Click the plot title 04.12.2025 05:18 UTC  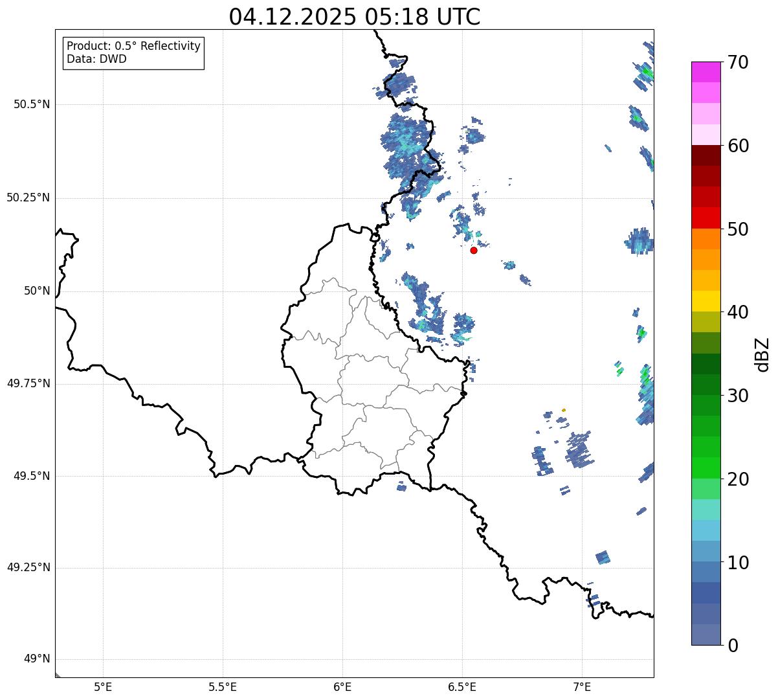point(355,17)
